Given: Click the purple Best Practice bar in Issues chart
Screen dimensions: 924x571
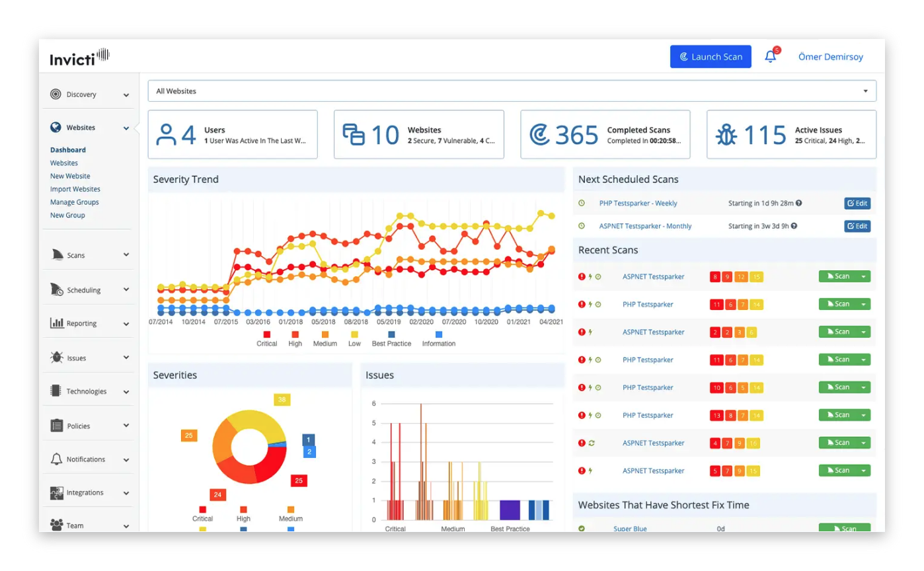Looking at the screenshot, I should 510,510.
